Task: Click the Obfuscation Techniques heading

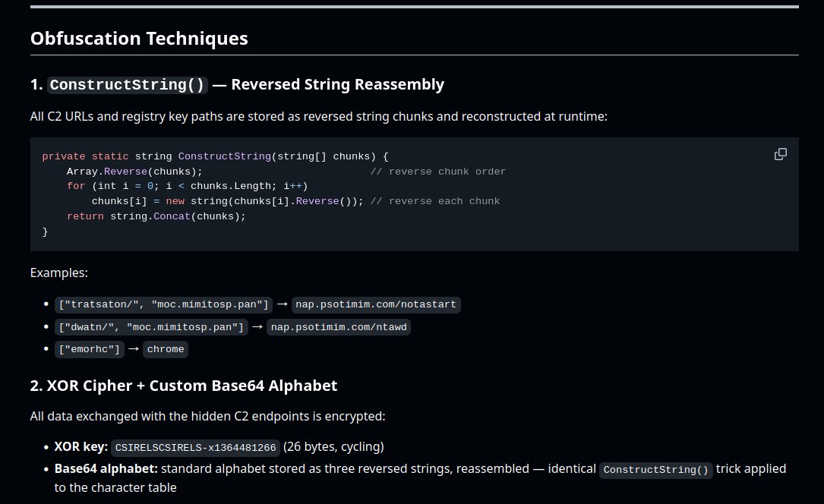Action: 139,38
